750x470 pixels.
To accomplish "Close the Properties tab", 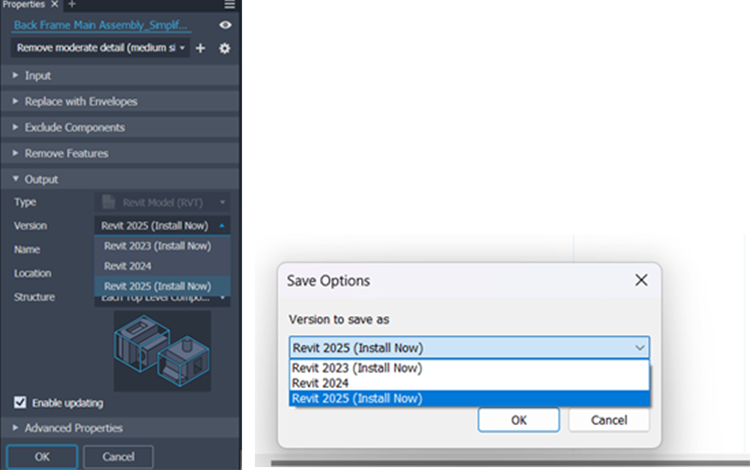I will [55, 4].
